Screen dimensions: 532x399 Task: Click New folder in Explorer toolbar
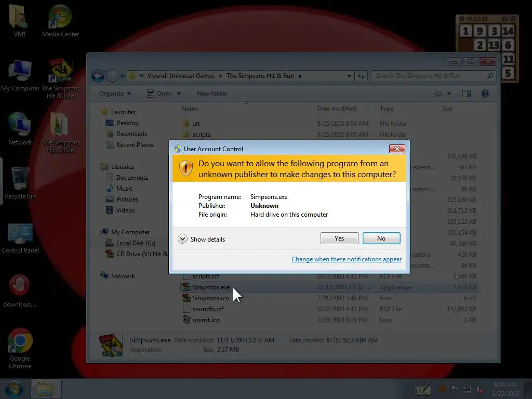point(212,94)
